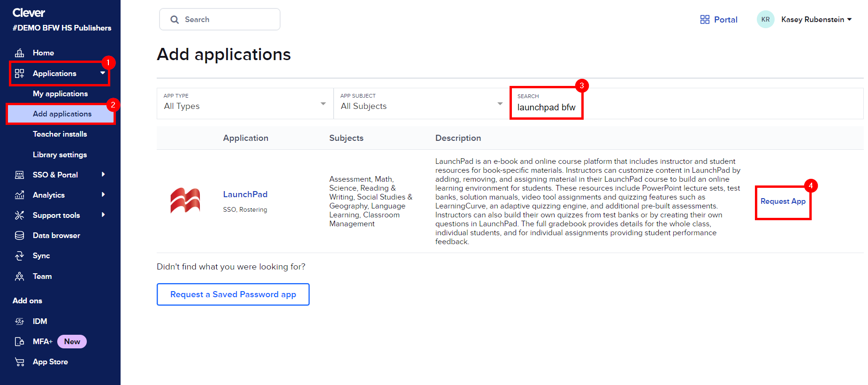Click the Portal icon in the header
Image resolution: width=868 pixels, height=385 pixels.
[x=705, y=19]
